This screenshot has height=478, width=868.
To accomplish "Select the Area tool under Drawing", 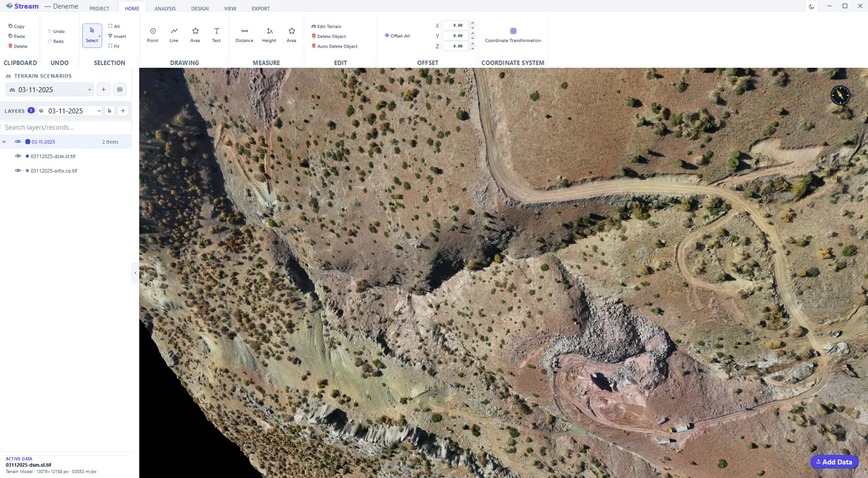I will click(x=195, y=35).
